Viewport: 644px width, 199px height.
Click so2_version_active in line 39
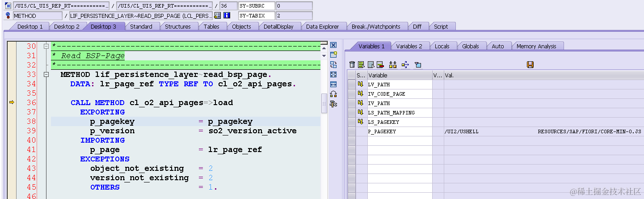(x=252, y=131)
